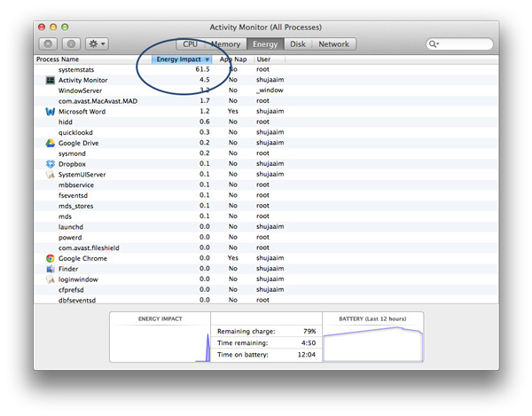Select the com.avast.MacAvast.MAD process
Screen dimensions: 532x416
pos(266,101)
